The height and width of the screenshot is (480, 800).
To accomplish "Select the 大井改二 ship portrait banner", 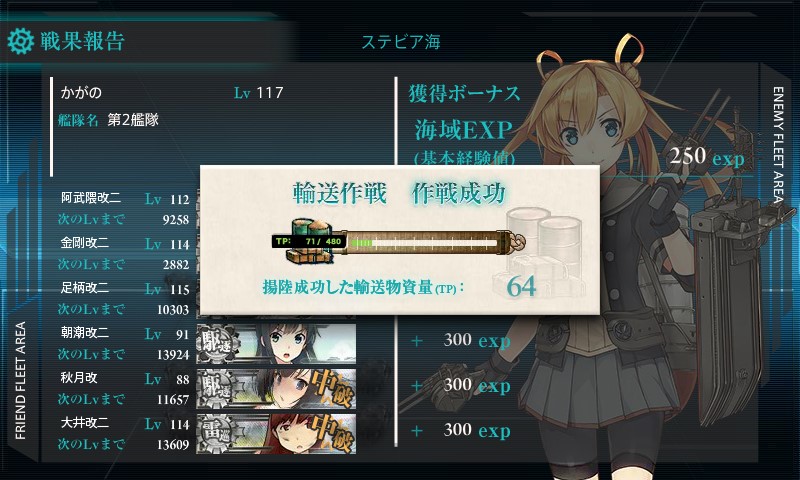I will (276, 434).
